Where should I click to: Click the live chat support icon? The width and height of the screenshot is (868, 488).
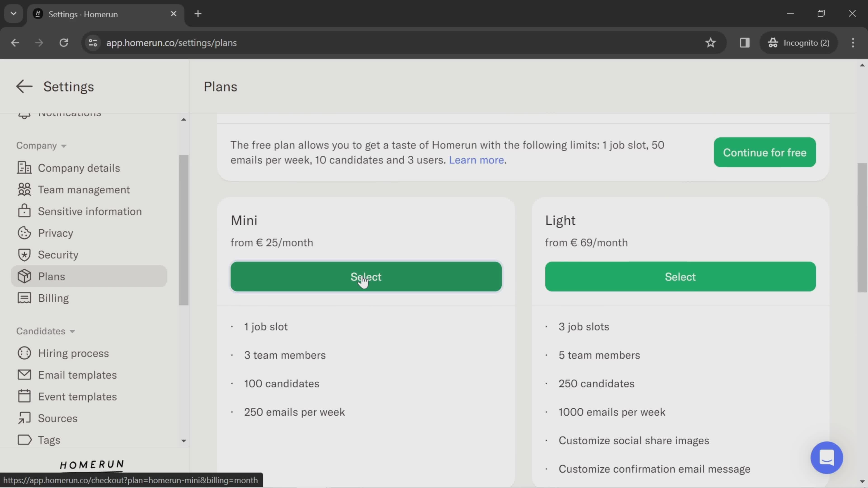tap(828, 458)
